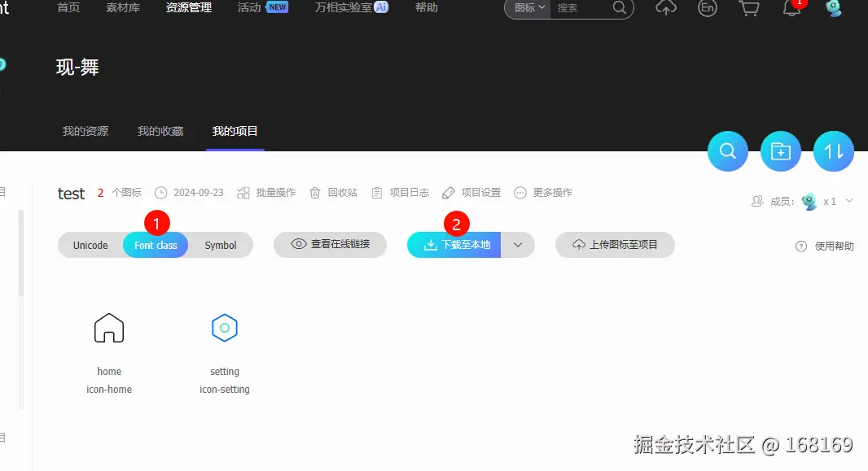Click the floating new folder icon
The height and width of the screenshot is (471, 868).
click(780, 150)
